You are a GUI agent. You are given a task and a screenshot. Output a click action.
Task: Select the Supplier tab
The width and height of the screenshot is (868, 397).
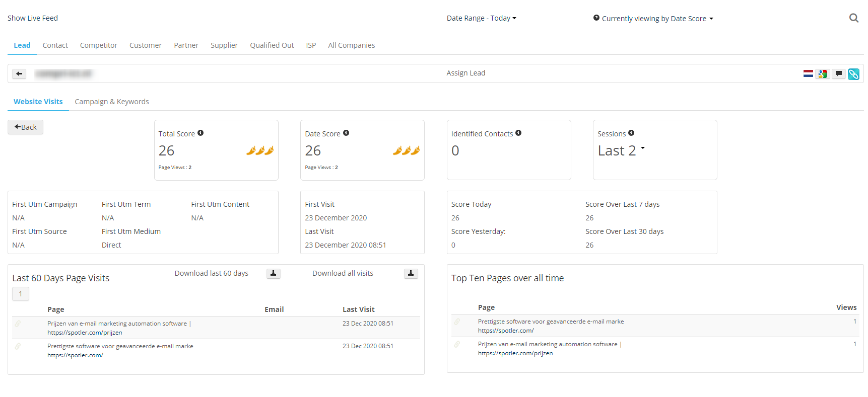(224, 45)
